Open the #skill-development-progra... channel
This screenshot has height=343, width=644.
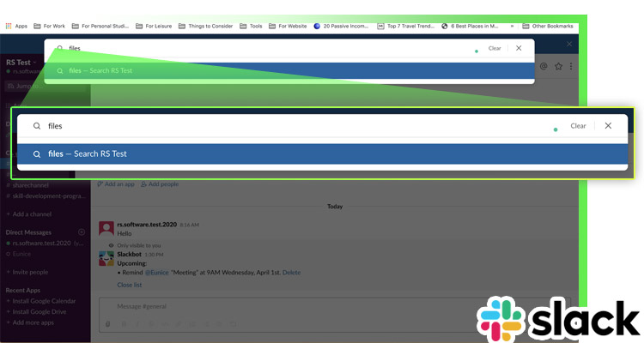coord(46,196)
